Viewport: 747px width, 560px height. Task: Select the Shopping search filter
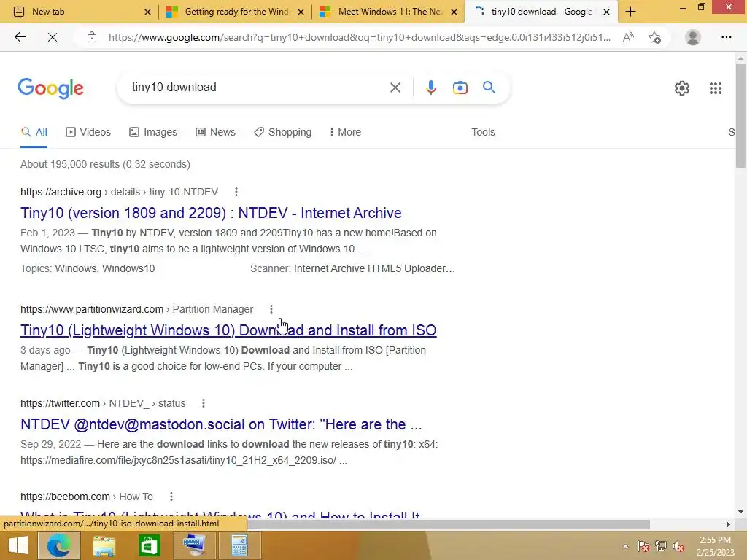coord(282,132)
